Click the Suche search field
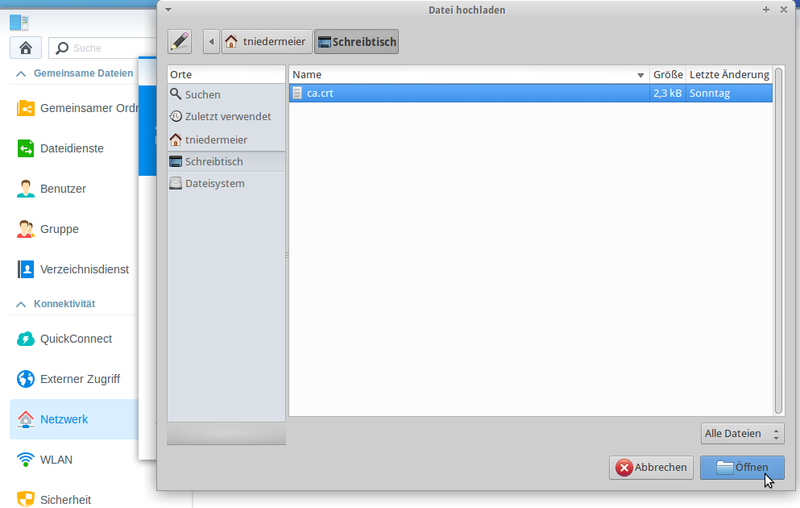 (x=102, y=48)
